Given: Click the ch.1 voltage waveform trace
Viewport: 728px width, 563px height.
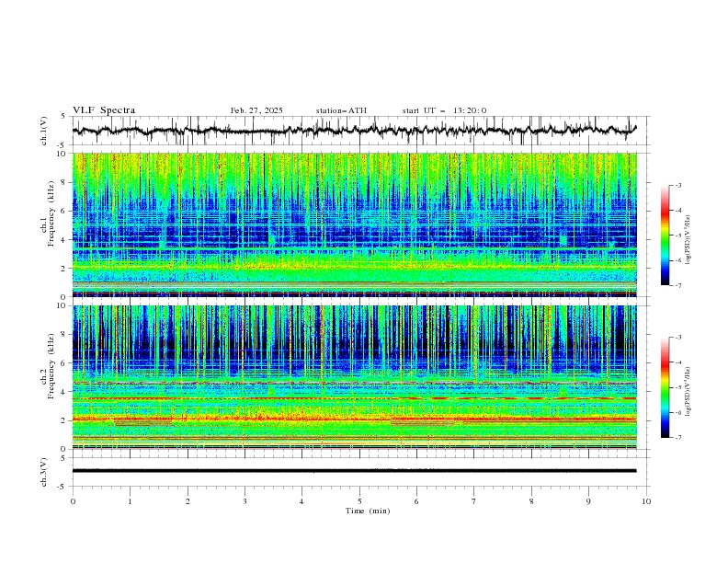Looking at the screenshot, I should click(x=354, y=131).
